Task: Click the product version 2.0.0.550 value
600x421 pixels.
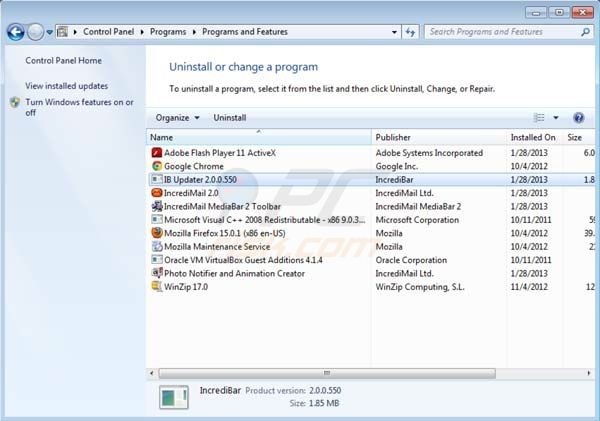Action: pos(325,390)
